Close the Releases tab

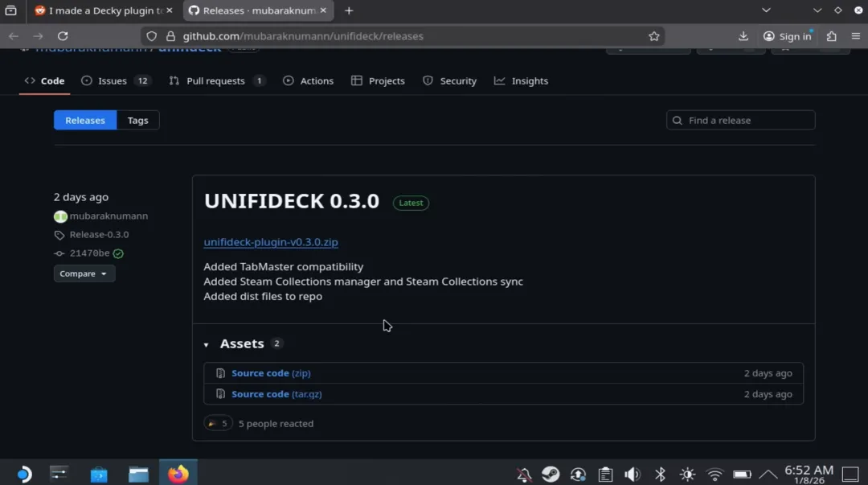(323, 10)
